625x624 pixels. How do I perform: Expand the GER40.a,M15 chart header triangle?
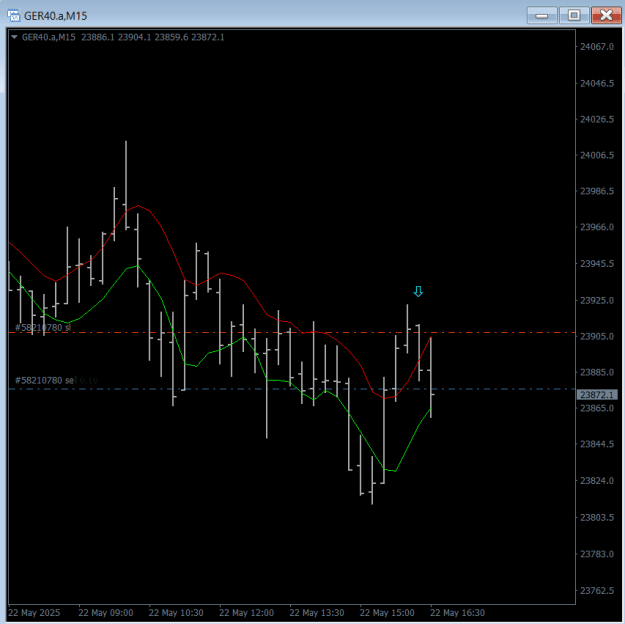(14, 37)
